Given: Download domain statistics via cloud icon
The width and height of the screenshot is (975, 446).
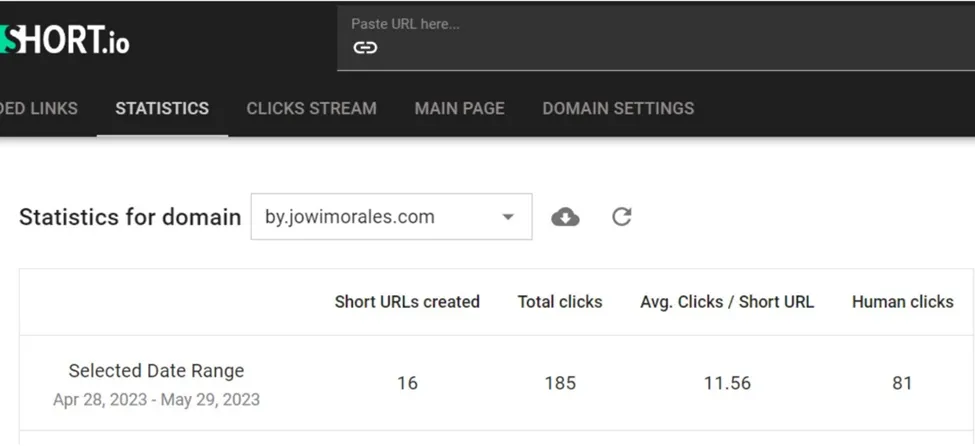Looking at the screenshot, I should click(x=565, y=217).
